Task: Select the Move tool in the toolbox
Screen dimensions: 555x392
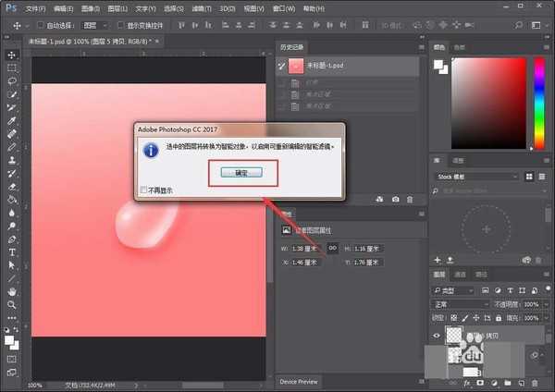Action: pos(12,55)
